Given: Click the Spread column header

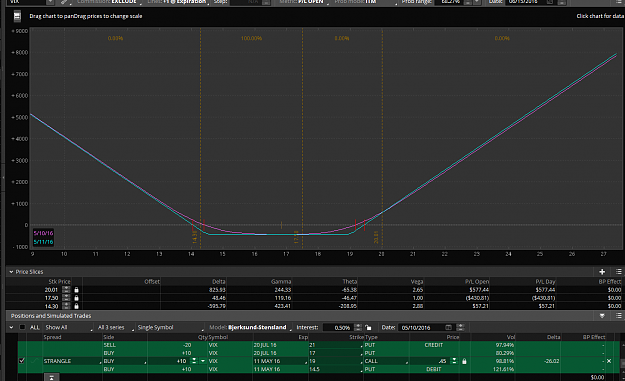Looking at the screenshot, I should (x=52, y=337).
